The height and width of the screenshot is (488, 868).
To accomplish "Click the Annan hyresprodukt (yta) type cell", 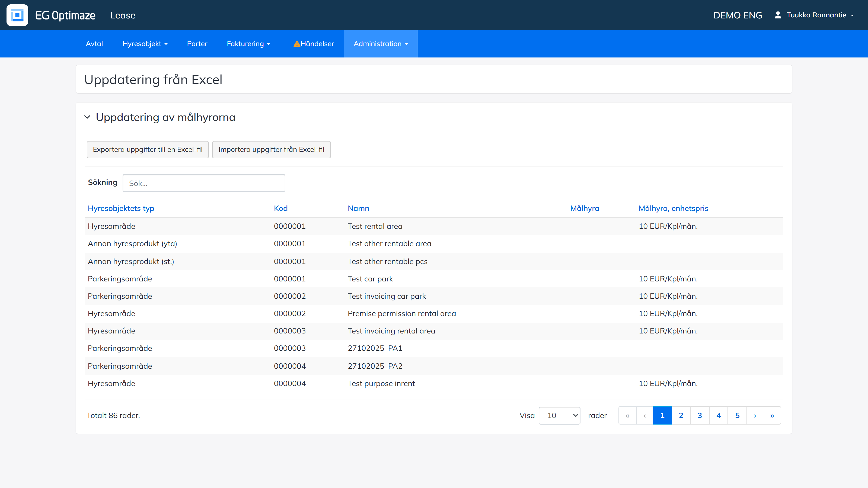I will pyautogui.click(x=132, y=244).
